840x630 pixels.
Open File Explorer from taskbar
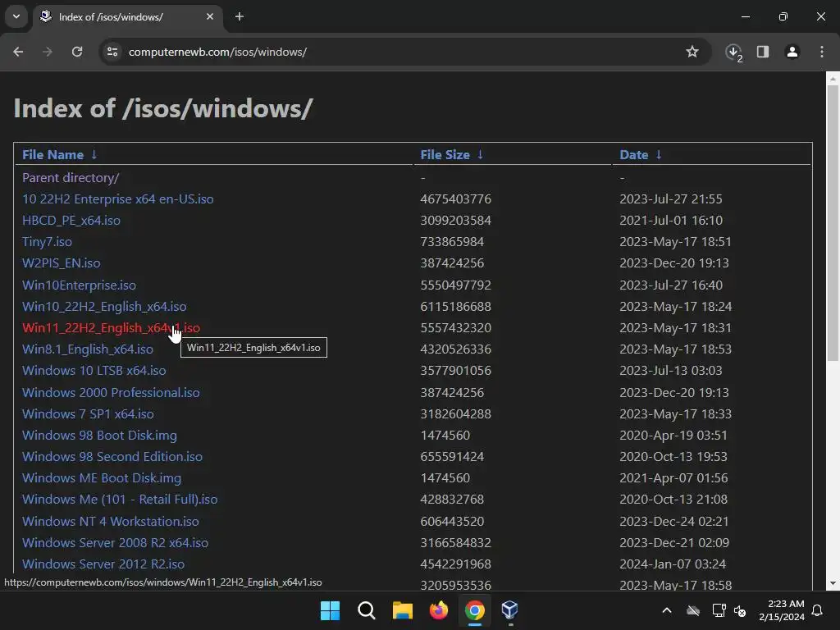[x=402, y=610]
